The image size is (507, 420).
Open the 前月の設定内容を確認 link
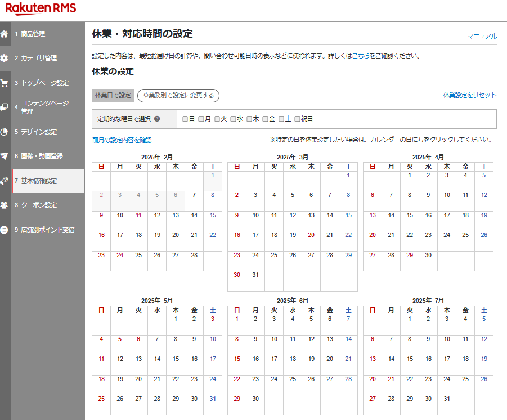122,140
